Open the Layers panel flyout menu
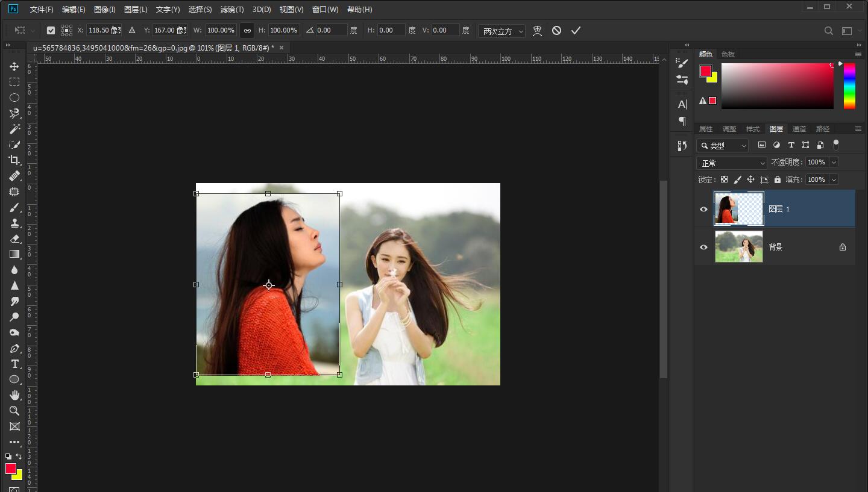The width and height of the screenshot is (868, 492). tap(858, 129)
